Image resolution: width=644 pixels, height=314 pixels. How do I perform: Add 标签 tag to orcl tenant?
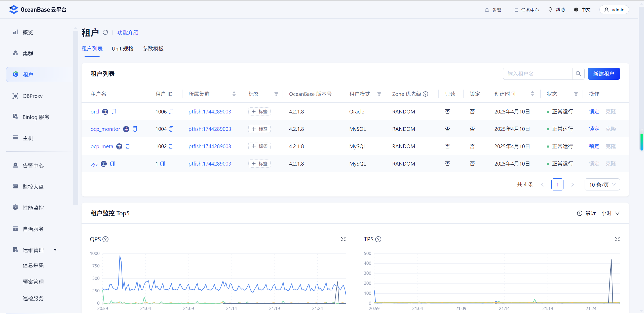pyautogui.click(x=259, y=111)
